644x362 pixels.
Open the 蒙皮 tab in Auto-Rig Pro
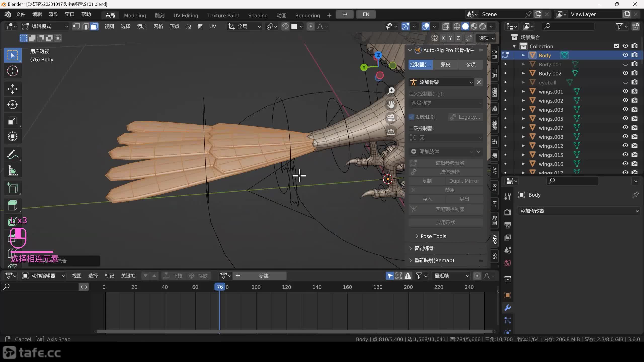point(446,65)
